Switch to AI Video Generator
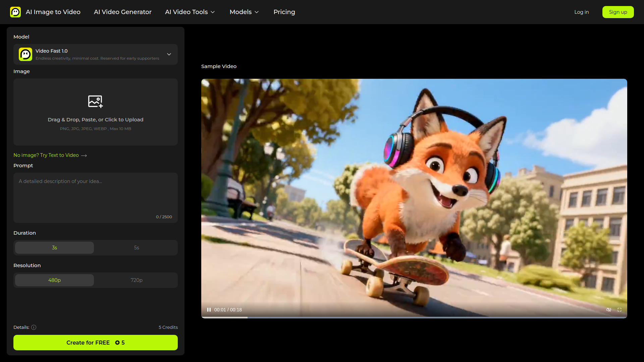644x362 pixels. 122,12
